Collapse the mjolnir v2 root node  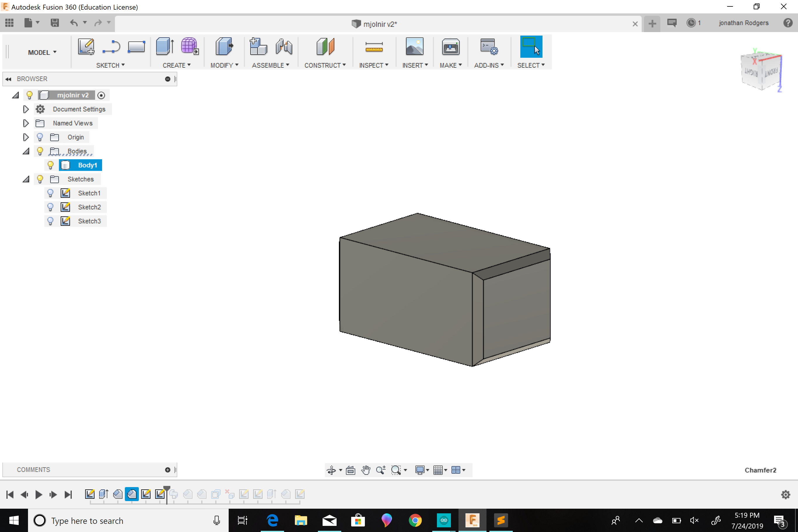coord(15,95)
